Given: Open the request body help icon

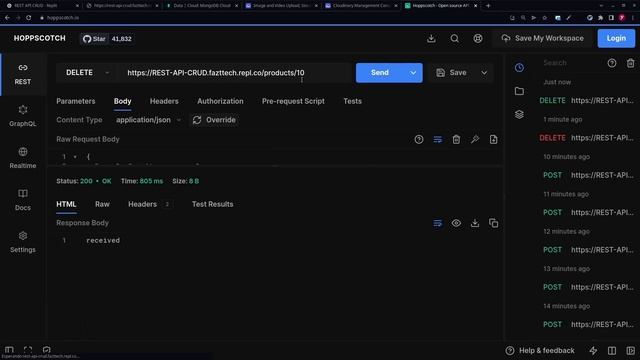Looking at the screenshot, I should point(419,140).
